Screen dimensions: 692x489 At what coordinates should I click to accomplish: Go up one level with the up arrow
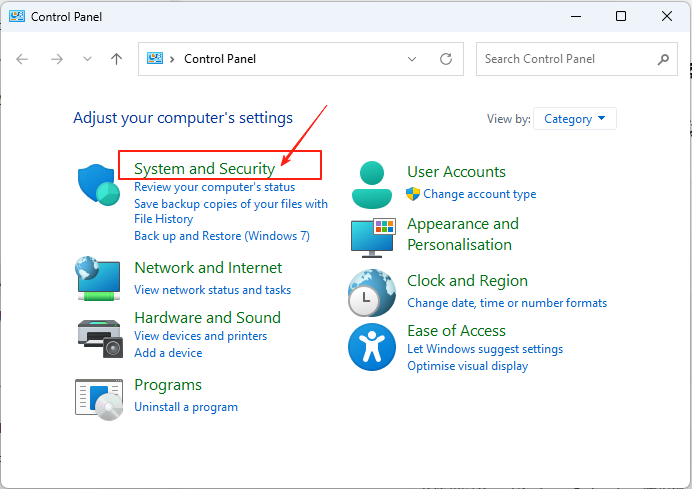117,59
